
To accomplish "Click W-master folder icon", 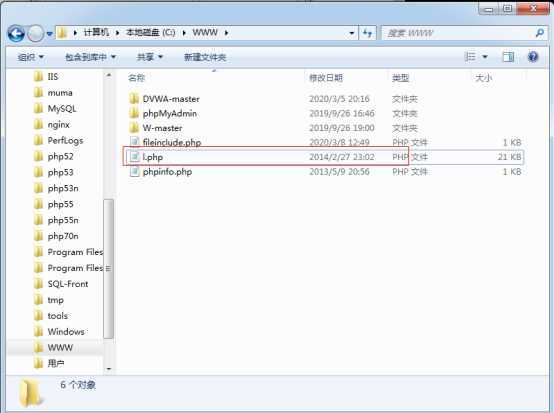I will pos(134,128).
